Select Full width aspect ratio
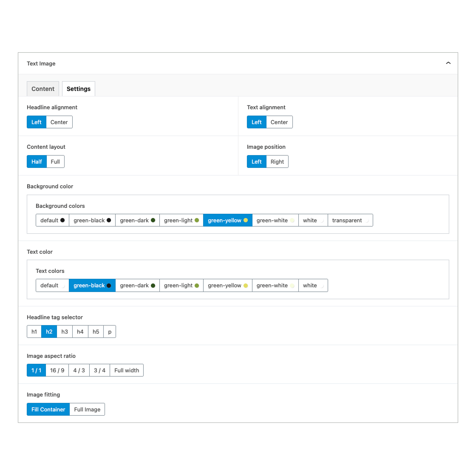 (127, 371)
